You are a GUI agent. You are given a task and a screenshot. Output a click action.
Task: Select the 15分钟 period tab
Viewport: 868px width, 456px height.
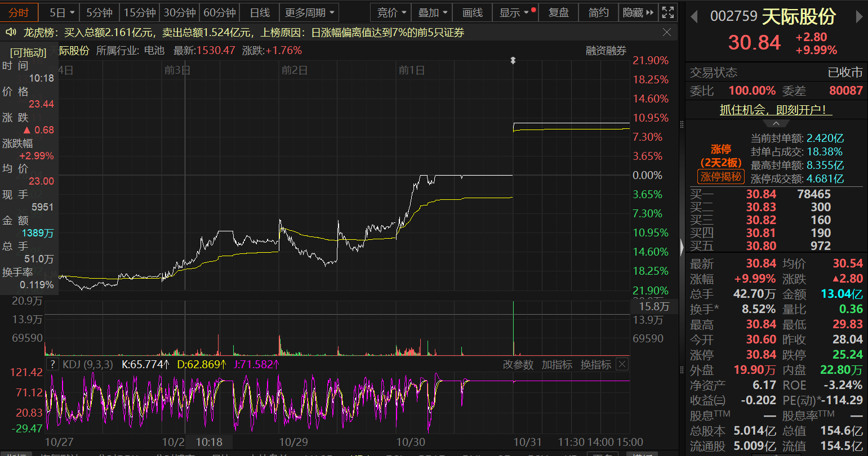[x=140, y=12]
